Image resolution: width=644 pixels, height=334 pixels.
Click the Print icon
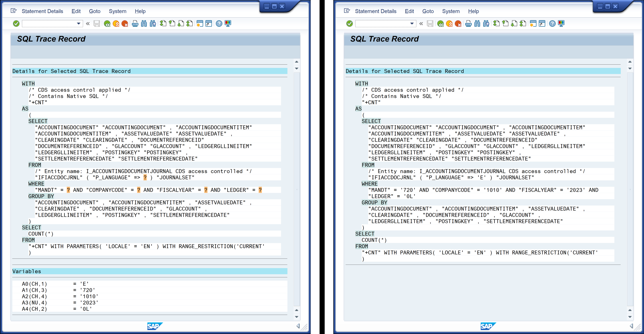(135, 24)
